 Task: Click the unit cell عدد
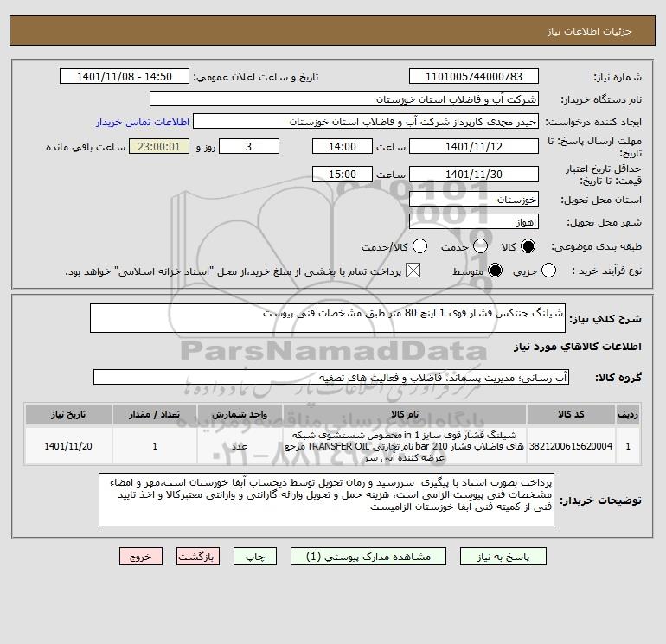(x=240, y=446)
